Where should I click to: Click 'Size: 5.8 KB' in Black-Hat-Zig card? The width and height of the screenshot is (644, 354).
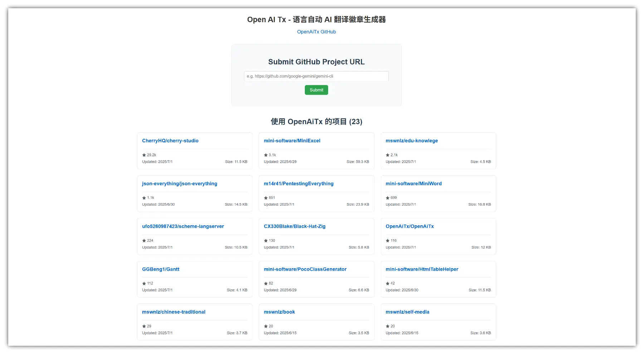[x=359, y=247]
